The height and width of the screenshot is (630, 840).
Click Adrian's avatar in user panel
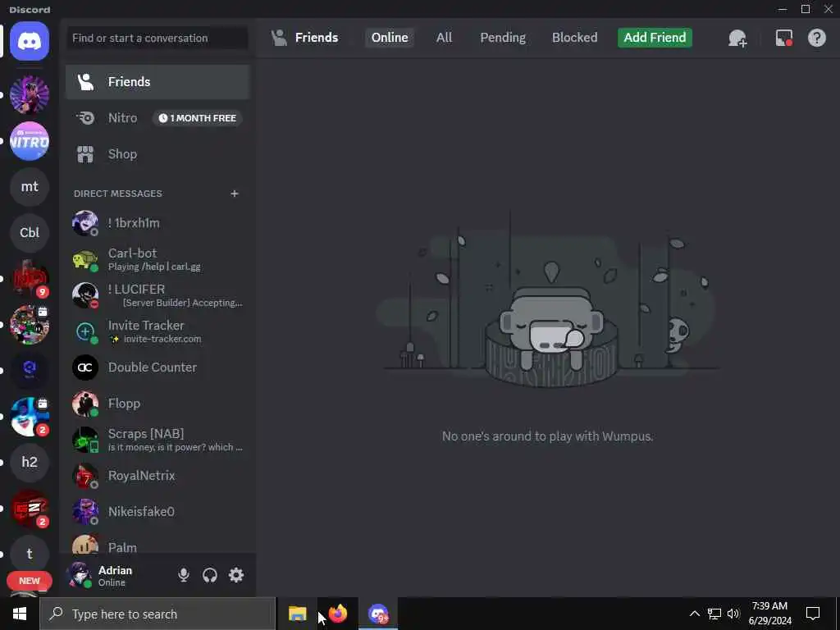pos(80,575)
